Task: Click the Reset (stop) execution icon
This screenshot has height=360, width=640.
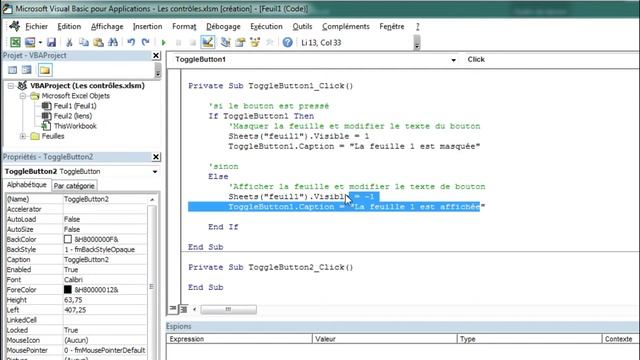Action: [193, 42]
